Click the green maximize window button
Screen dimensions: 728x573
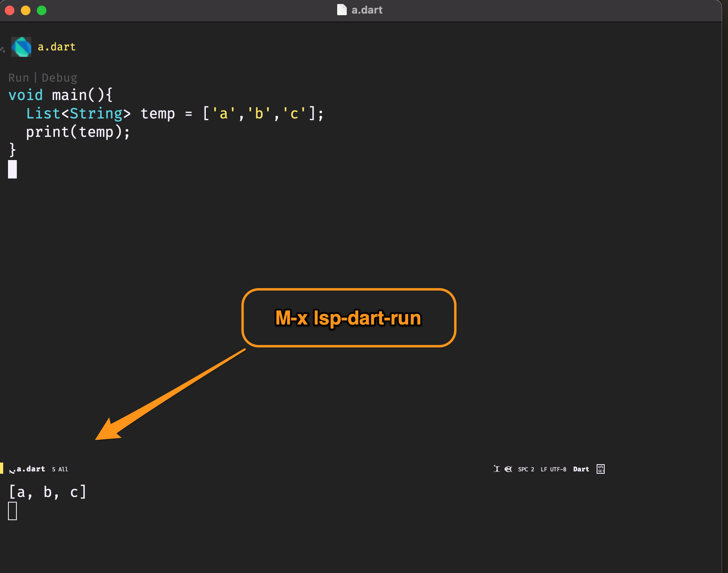[42, 10]
